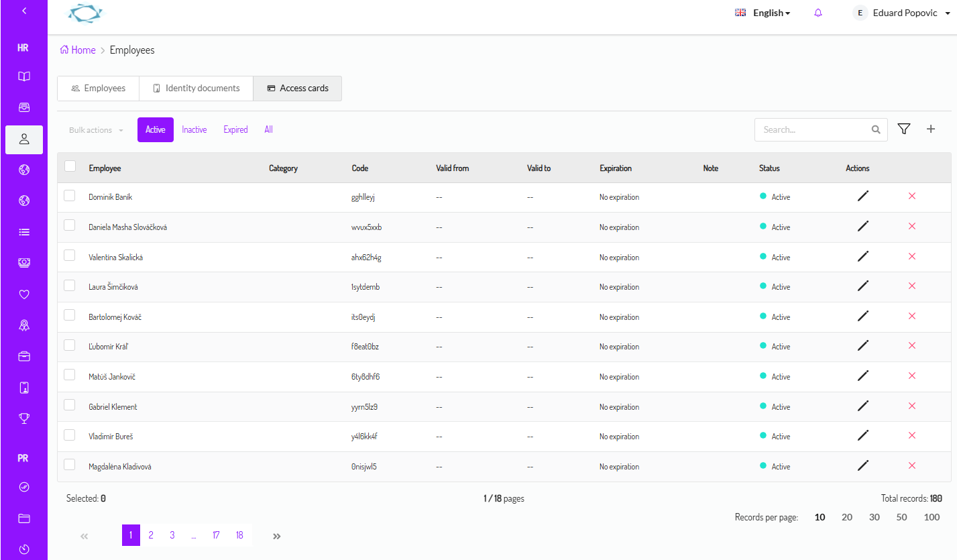
Task: Expand the Bulk actions dropdown
Action: [x=96, y=130]
